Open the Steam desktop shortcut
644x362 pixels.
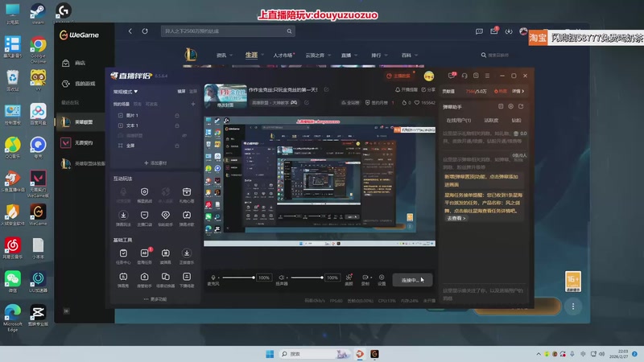pyautogui.click(x=38, y=14)
